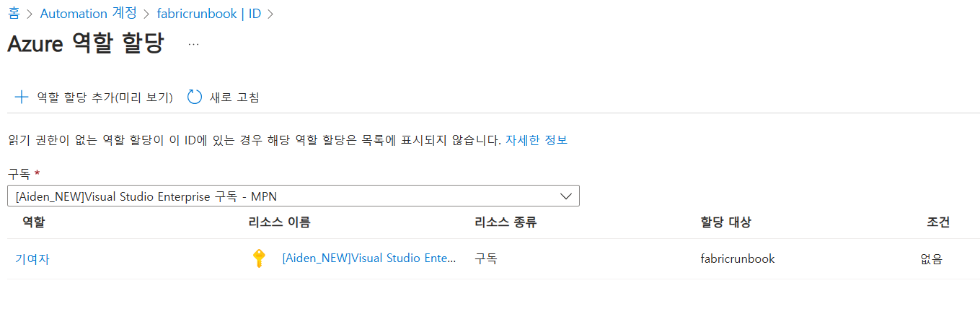
Task: Select the fabricrunbook assignee cell
Action: 738,258
